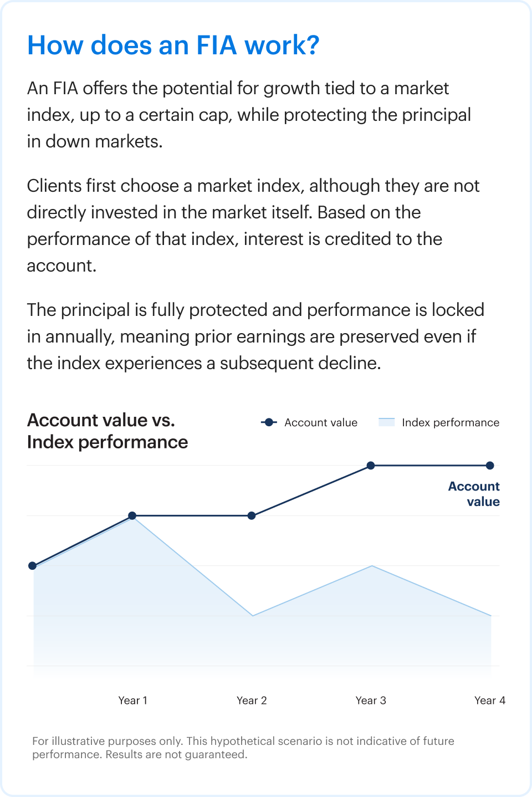Click the Year 2 account value point

coord(252,515)
